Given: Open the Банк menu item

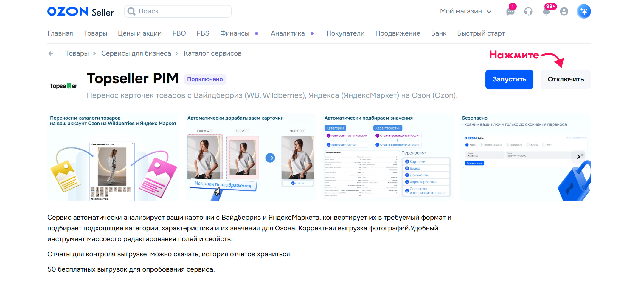Looking at the screenshot, I should [439, 33].
